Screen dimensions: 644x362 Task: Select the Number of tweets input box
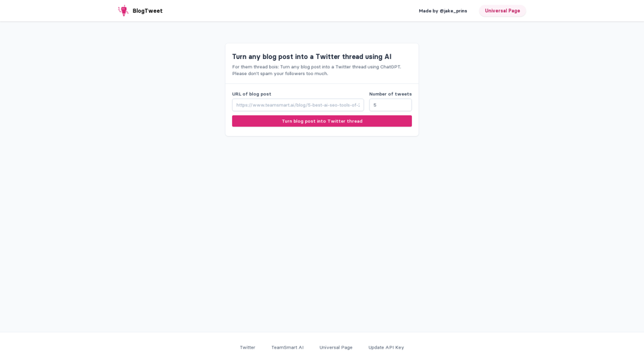click(390, 105)
